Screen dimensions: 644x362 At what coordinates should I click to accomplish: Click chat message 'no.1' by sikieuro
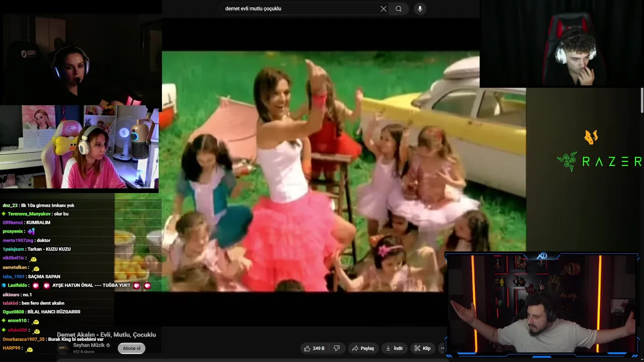click(27, 294)
